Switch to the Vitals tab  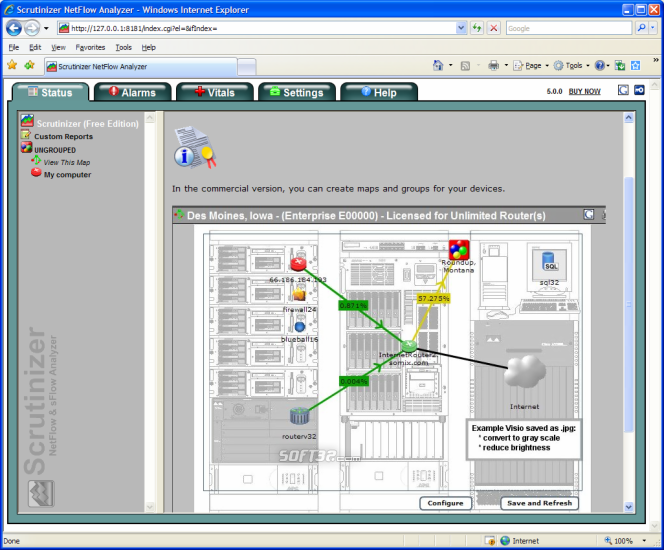click(x=215, y=92)
